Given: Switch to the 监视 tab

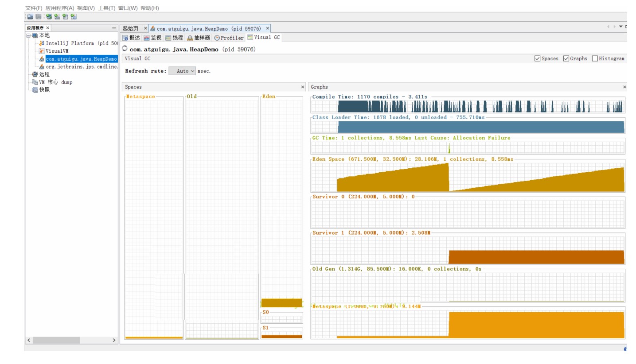Looking at the screenshot, I should [x=152, y=38].
